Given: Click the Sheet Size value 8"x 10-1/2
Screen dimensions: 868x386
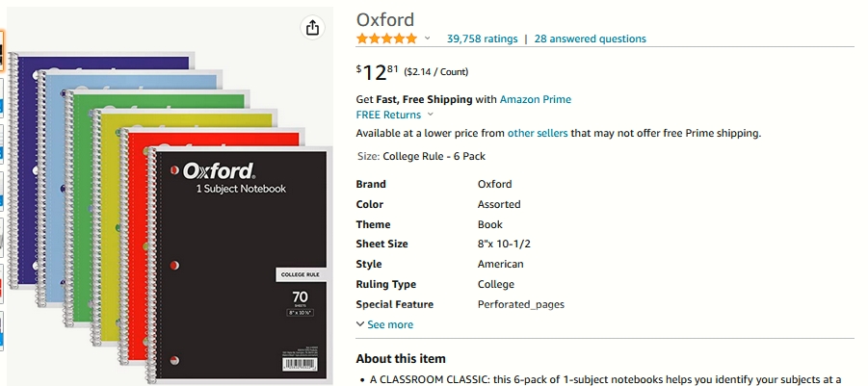Looking at the screenshot, I should pos(504,244).
